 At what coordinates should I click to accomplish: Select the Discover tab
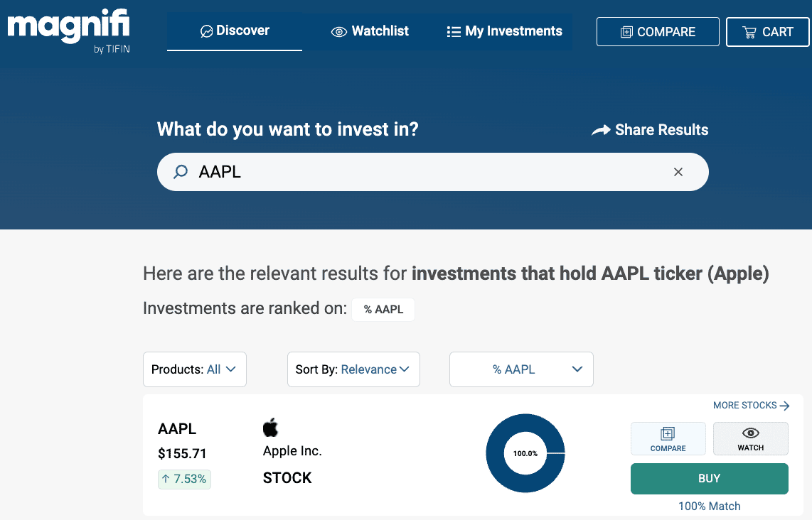tap(235, 31)
